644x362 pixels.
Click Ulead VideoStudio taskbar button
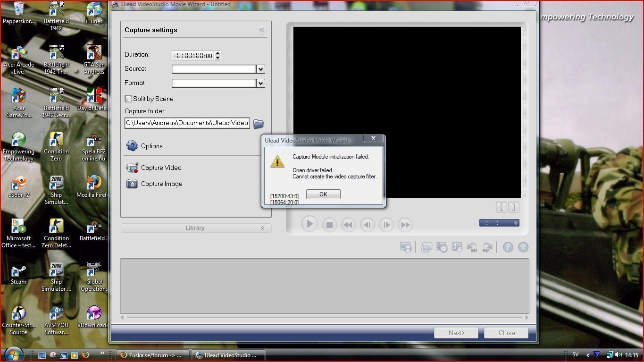[x=228, y=355]
